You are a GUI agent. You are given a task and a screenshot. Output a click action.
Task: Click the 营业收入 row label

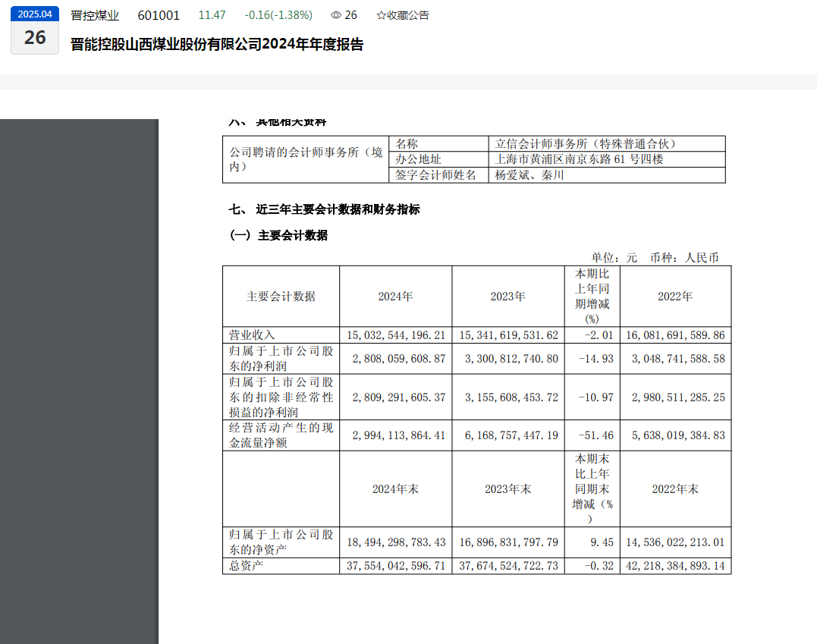(253, 335)
